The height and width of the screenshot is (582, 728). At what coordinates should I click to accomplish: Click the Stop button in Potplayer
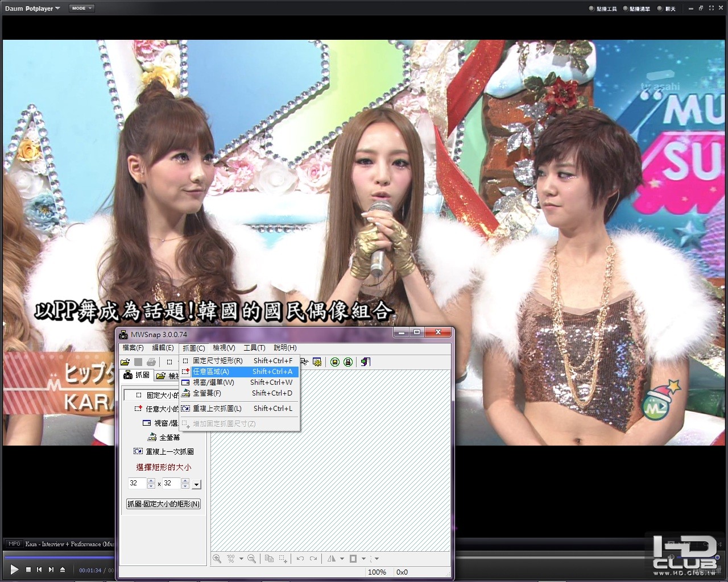click(x=28, y=569)
